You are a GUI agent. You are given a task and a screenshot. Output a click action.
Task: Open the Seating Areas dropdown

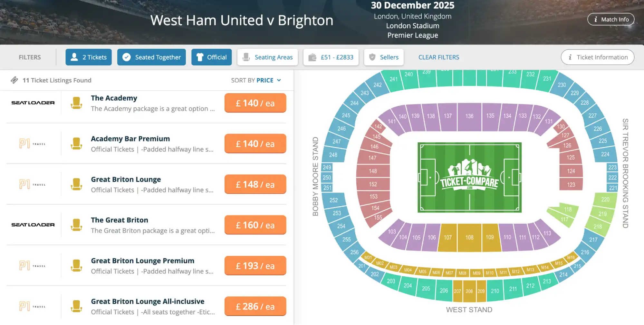coord(267,57)
